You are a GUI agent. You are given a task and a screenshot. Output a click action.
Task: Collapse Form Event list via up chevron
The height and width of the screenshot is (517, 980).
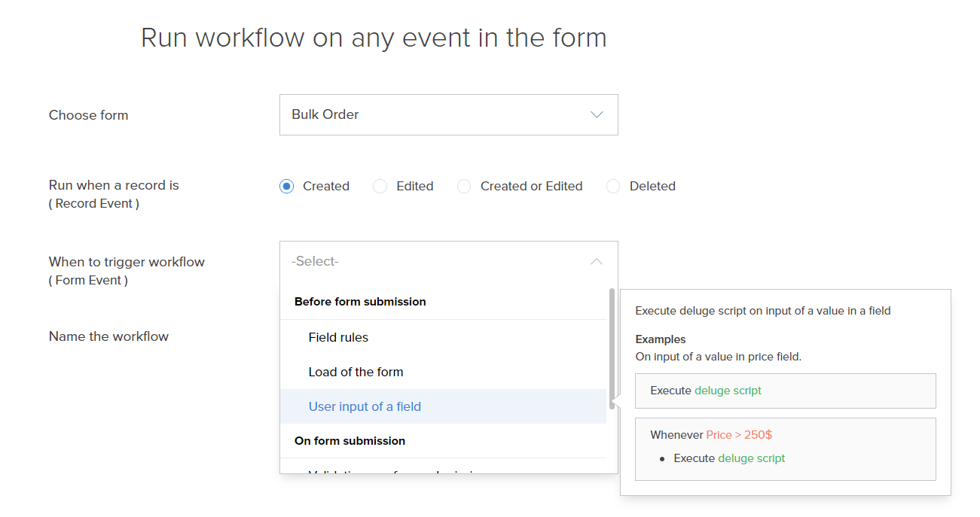(x=597, y=262)
